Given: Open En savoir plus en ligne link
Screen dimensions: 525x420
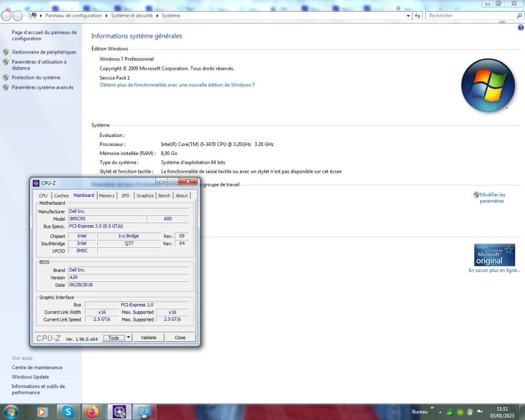Looking at the screenshot, I should pyautogui.click(x=494, y=271).
